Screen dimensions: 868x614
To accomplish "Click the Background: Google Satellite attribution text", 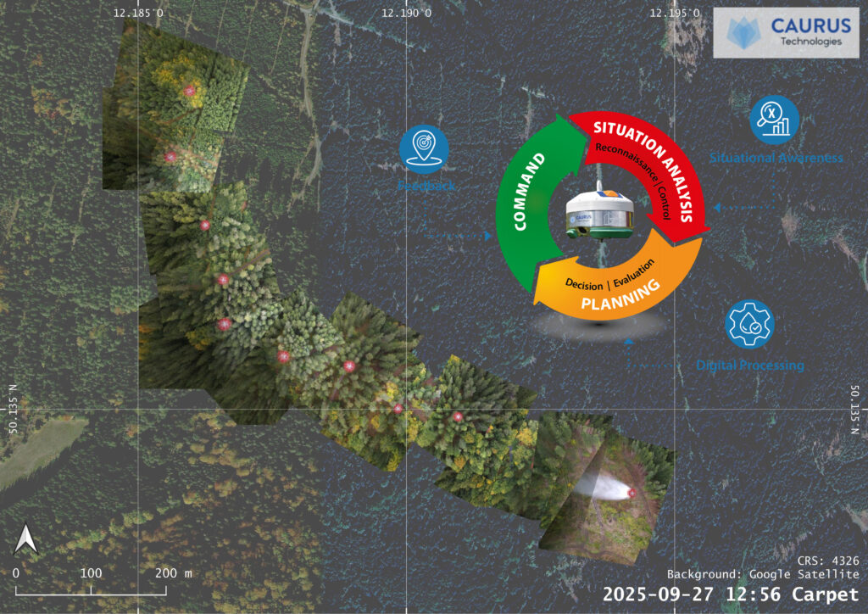I will coord(762,574).
